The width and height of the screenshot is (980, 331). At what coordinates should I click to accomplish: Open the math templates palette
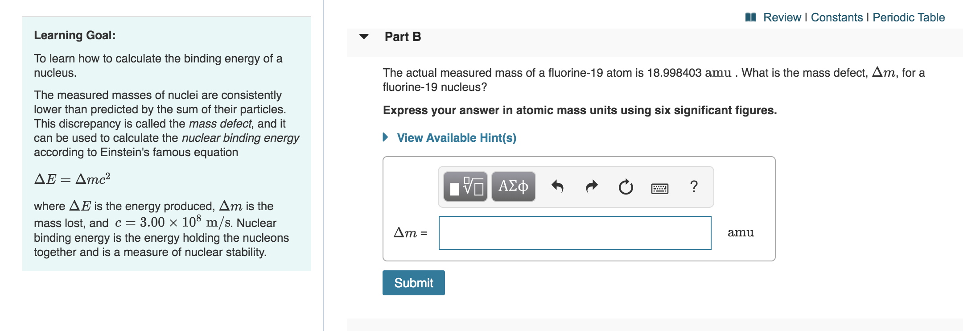pyautogui.click(x=465, y=187)
